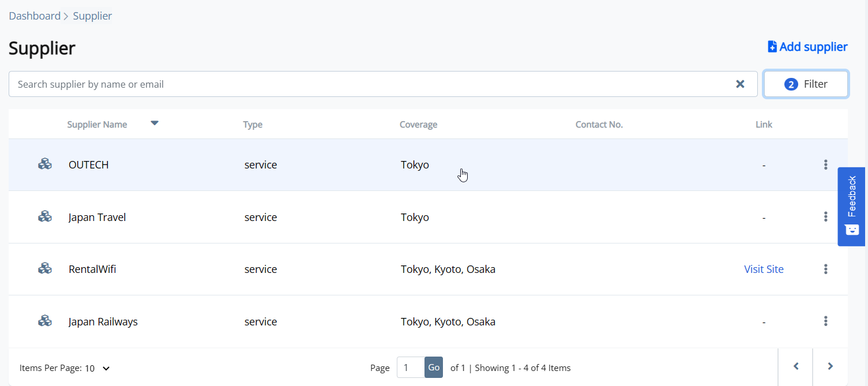Click Japan Railways' Tokyo, Kyoto, Osaka coverage
Screen dimensions: 868x386
[x=448, y=322]
